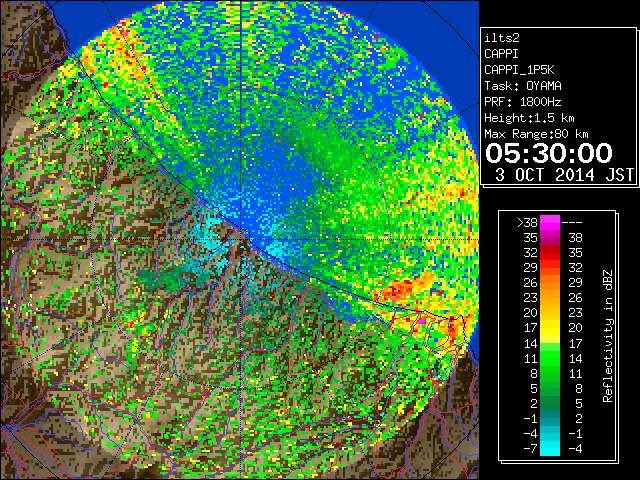The width and height of the screenshot is (640, 480).
Task: Click the "Reflectivity in dBZ" axis title
Action: click(x=607, y=336)
